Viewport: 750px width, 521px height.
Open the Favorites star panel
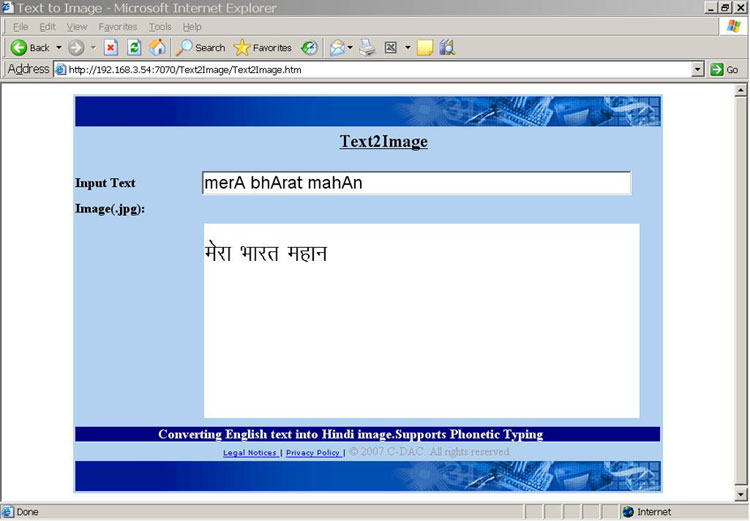coord(262,48)
